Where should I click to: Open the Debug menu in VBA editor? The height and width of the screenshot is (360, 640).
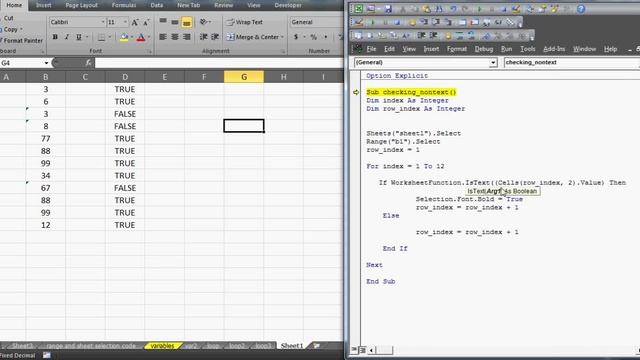(484, 49)
